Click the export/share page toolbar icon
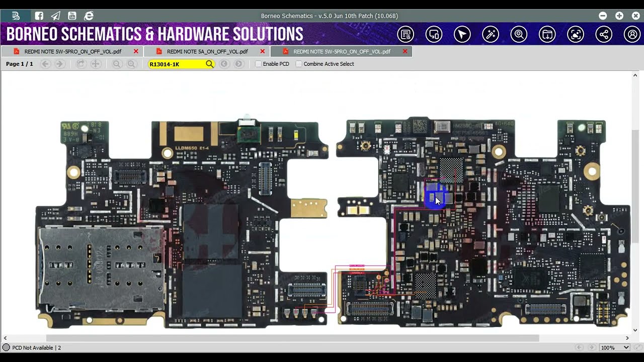 click(80, 64)
